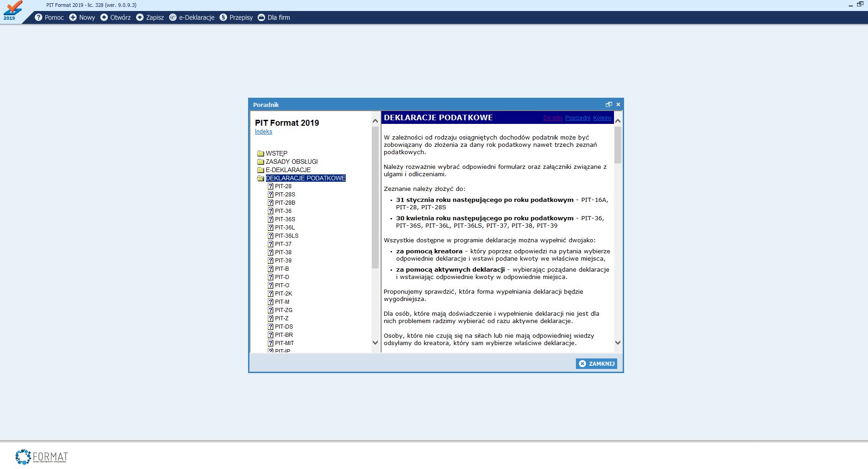Screen dimensions: 868x469
Task: Open the PIT-B help topic
Action: pos(282,269)
